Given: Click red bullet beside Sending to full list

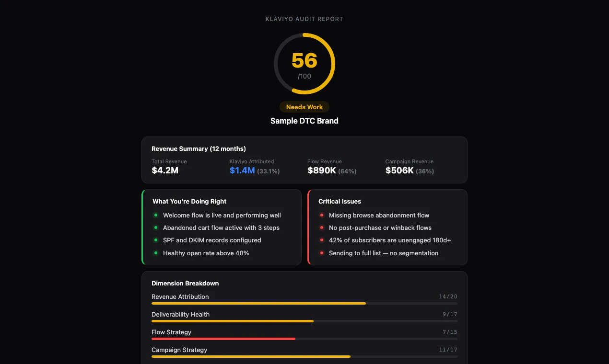Looking at the screenshot, I should pos(322,253).
